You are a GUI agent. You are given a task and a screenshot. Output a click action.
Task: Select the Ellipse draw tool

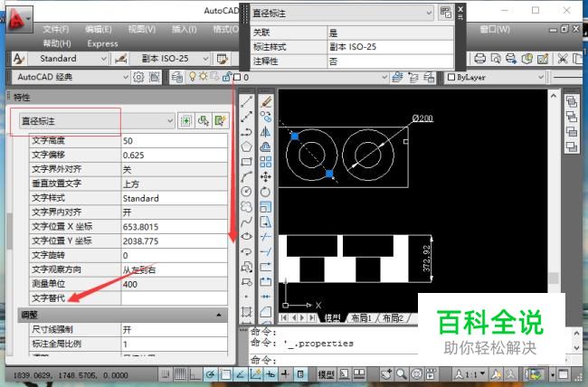point(246,237)
